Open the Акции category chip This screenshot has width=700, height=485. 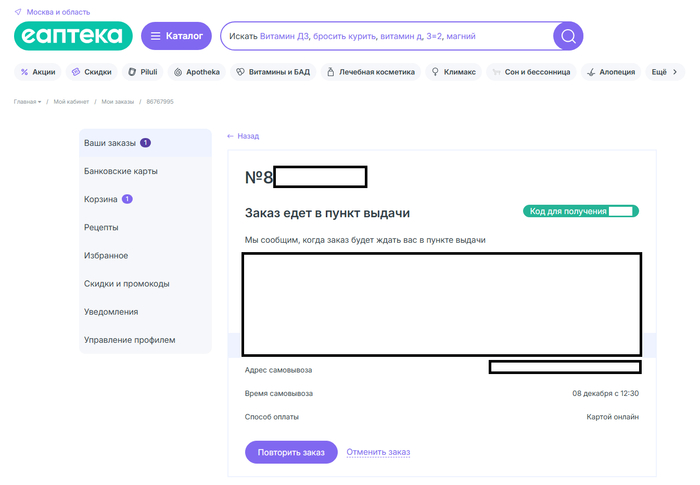point(38,72)
